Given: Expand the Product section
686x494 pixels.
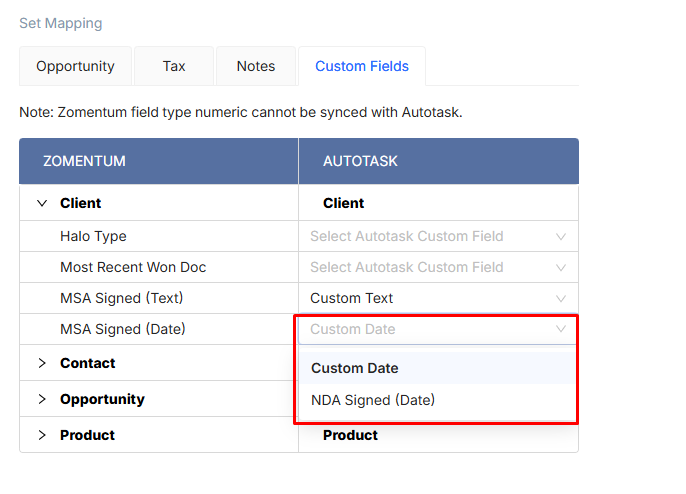Looking at the screenshot, I should [42, 435].
